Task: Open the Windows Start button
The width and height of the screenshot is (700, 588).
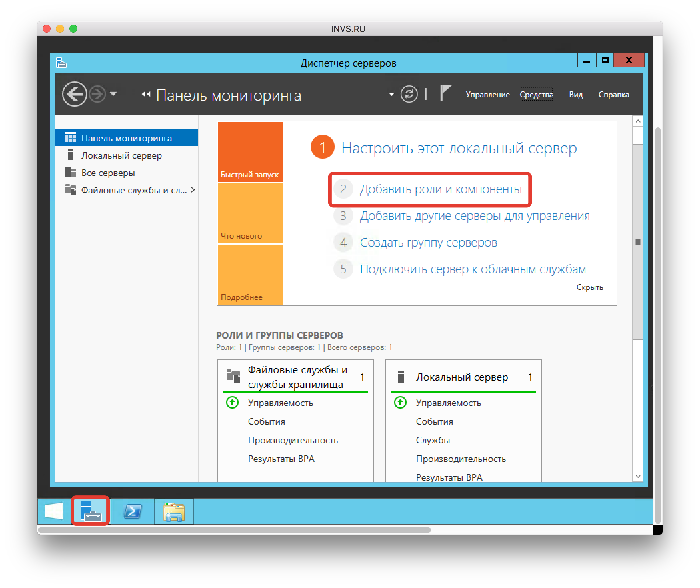Action: (54, 511)
